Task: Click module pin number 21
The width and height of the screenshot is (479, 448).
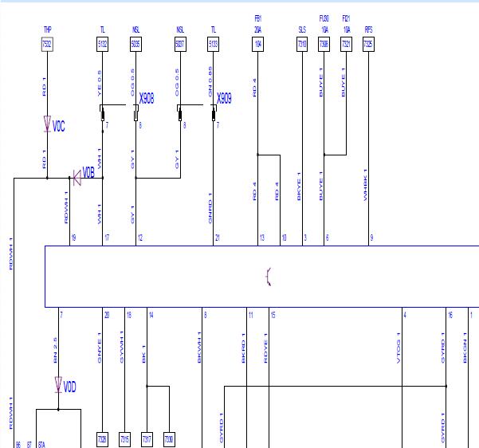Action: click(x=218, y=238)
